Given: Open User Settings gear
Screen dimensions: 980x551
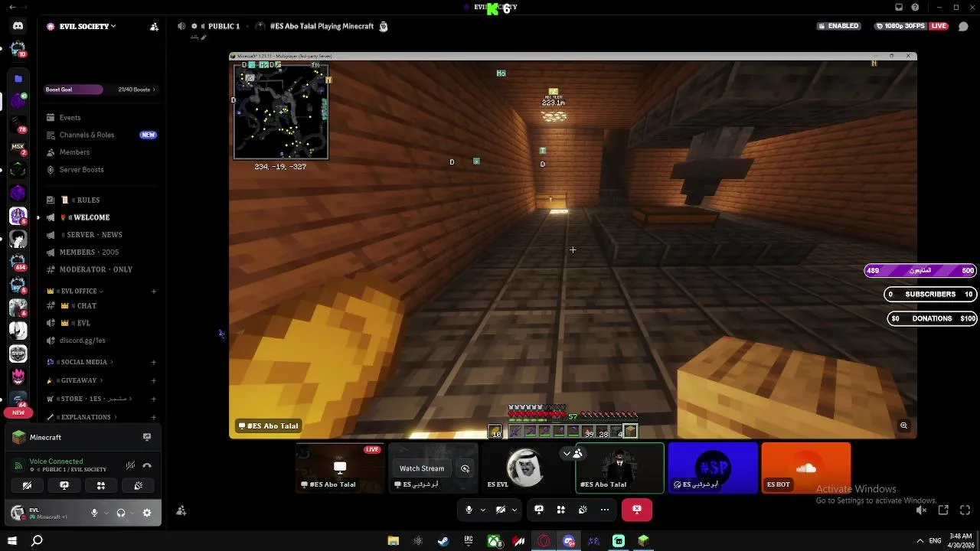Looking at the screenshot, I should point(147,513).
